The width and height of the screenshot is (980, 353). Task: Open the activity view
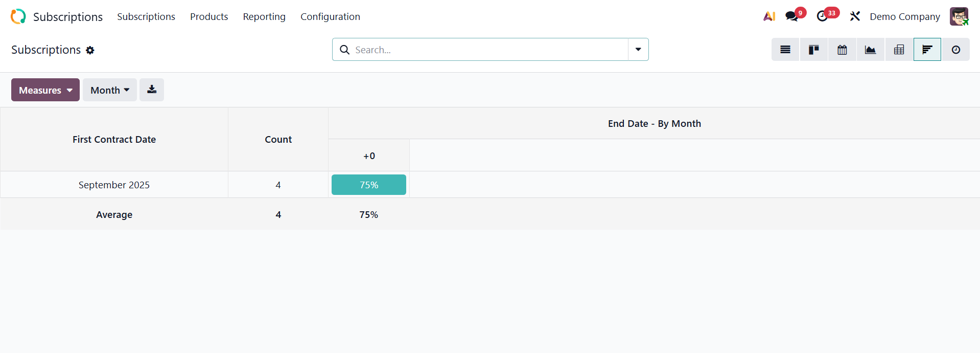[955, 50]
